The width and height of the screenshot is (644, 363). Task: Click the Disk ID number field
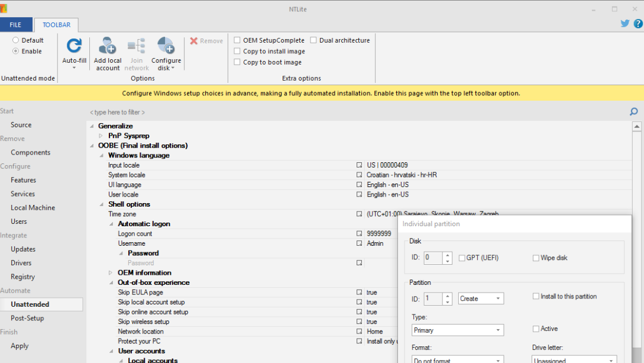click(x=433, y=258)
